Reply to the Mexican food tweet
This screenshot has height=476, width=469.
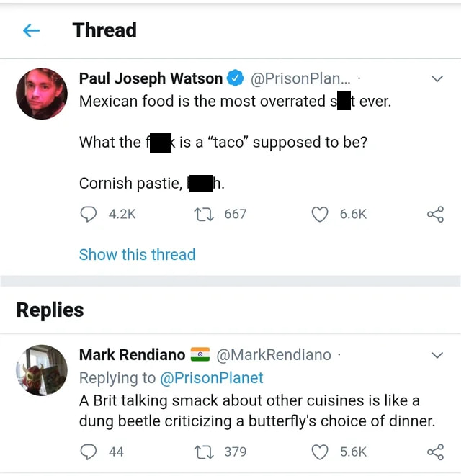pyautogui.click(x=89, y=214)
